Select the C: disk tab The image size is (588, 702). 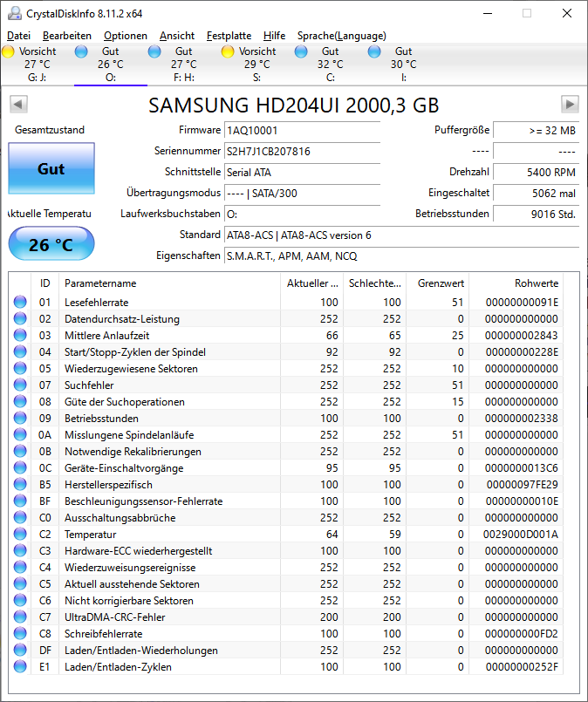[x=330, y=64]
